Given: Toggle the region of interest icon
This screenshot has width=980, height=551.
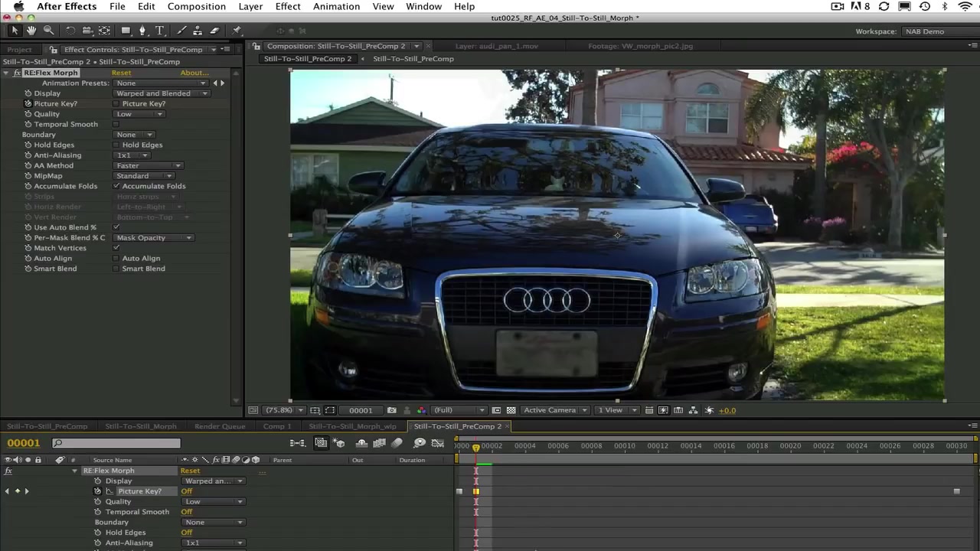Looking at the screenshot, I should 496,410.
